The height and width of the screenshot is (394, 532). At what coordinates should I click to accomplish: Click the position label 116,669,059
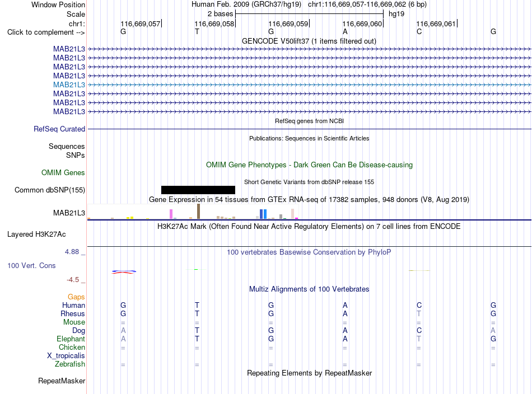(x=288, y=24)
